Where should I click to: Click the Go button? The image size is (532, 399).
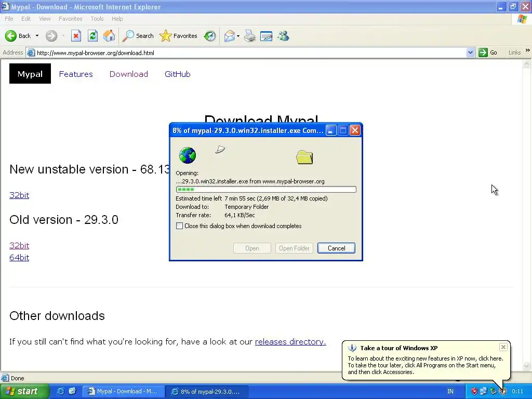(x=488, y=52)
